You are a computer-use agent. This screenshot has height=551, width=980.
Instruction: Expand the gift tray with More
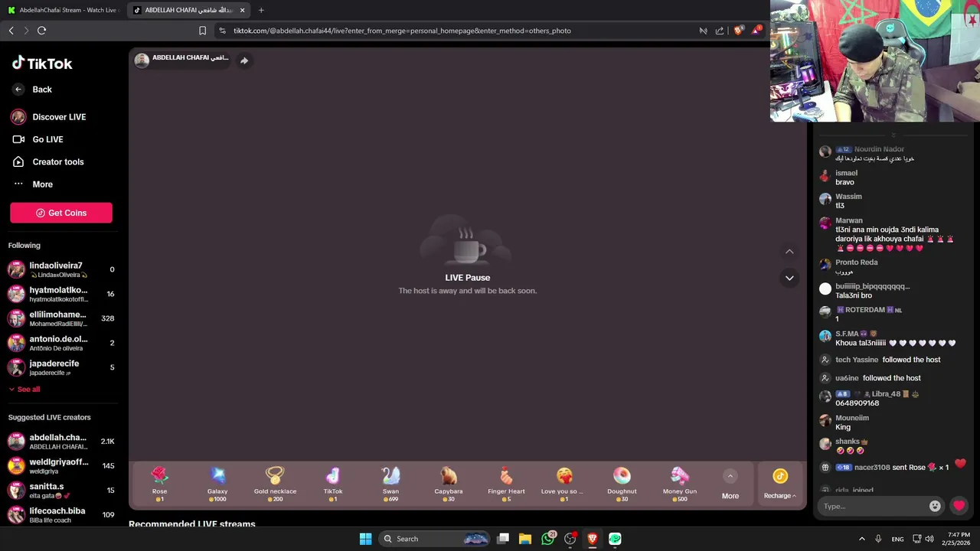(x=730, y=485)
